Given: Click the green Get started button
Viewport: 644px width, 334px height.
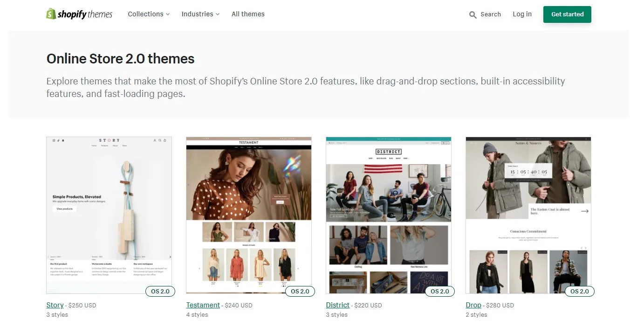Looking at the screenshot, I should (567, 14).
